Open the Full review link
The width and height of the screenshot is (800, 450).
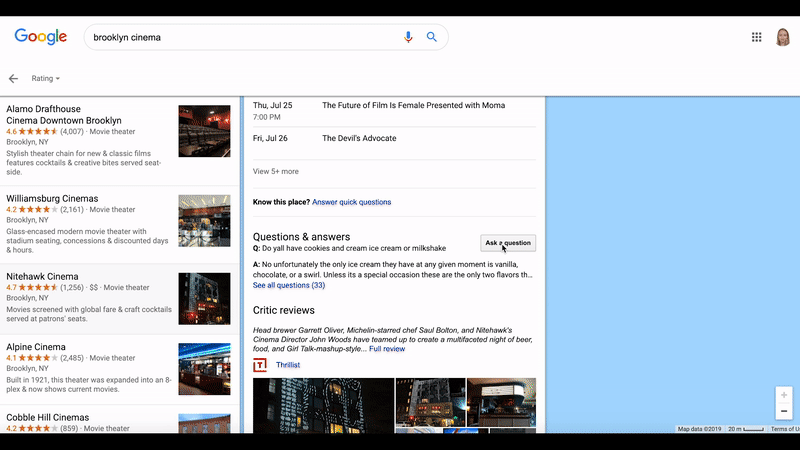[x=387, y=349]
